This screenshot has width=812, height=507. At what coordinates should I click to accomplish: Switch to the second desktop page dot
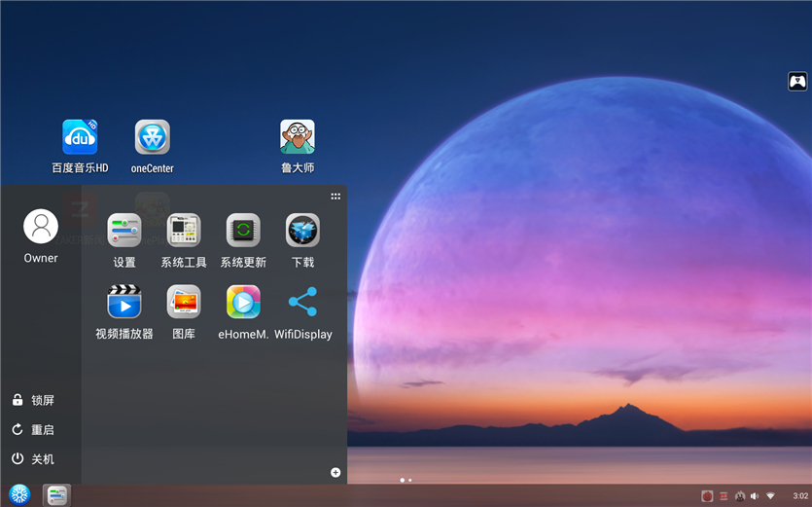click(x=410, y=480)
